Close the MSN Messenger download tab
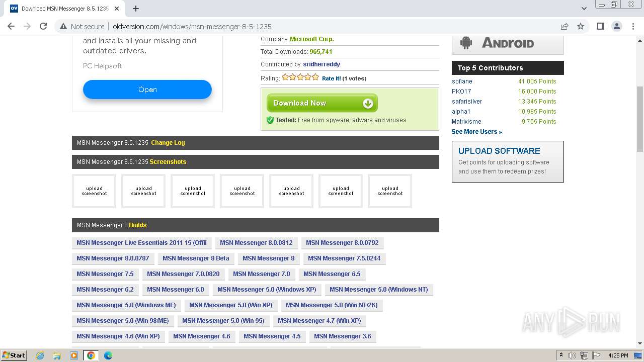The image size is (644, 362). click(117, 9)
